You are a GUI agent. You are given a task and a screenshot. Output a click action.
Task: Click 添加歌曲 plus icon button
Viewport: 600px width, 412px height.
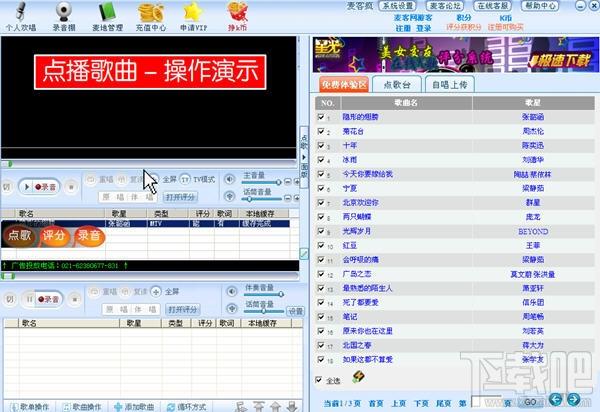click(x=134, y=407)
